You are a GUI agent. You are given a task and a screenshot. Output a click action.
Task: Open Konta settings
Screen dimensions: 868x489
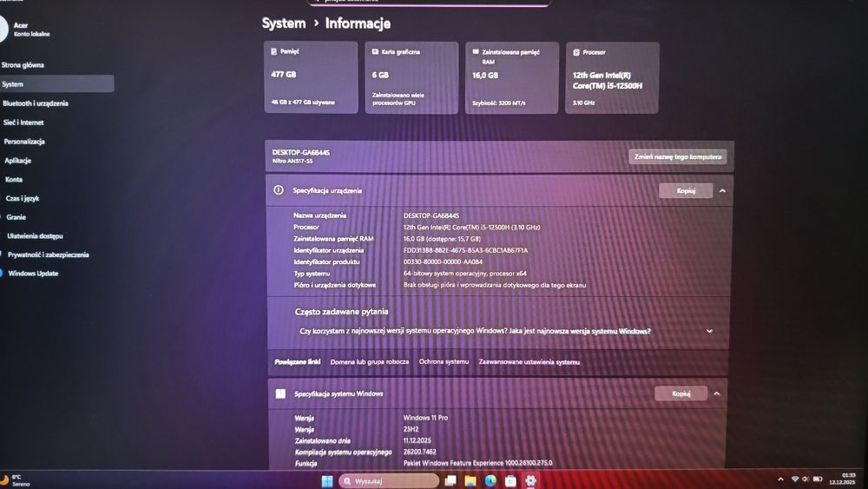(14, 180)
